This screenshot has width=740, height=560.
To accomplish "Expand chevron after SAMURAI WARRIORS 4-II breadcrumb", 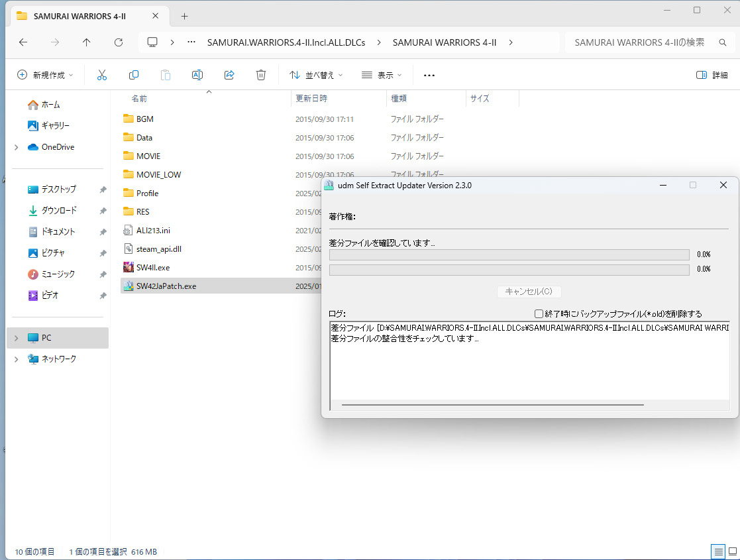I will point(511,42).
